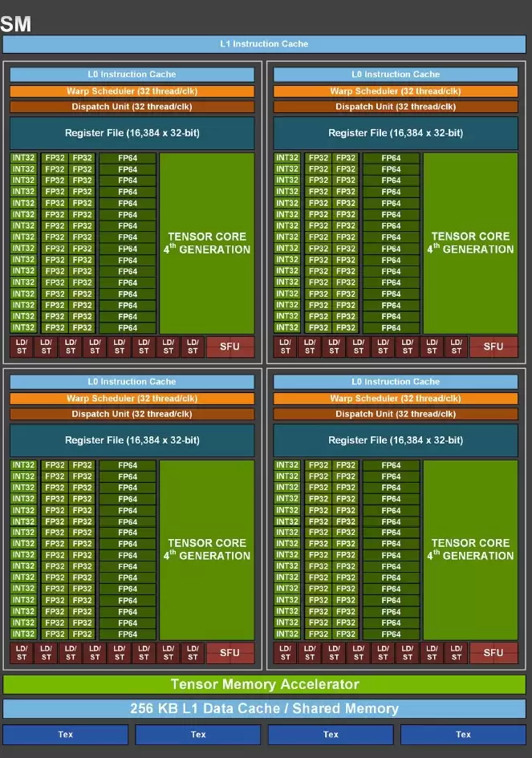Click the top-right Tensor Core 4th Generation block
The width and height of the screenshot is (532, 758).
click(x=470, y=243)
